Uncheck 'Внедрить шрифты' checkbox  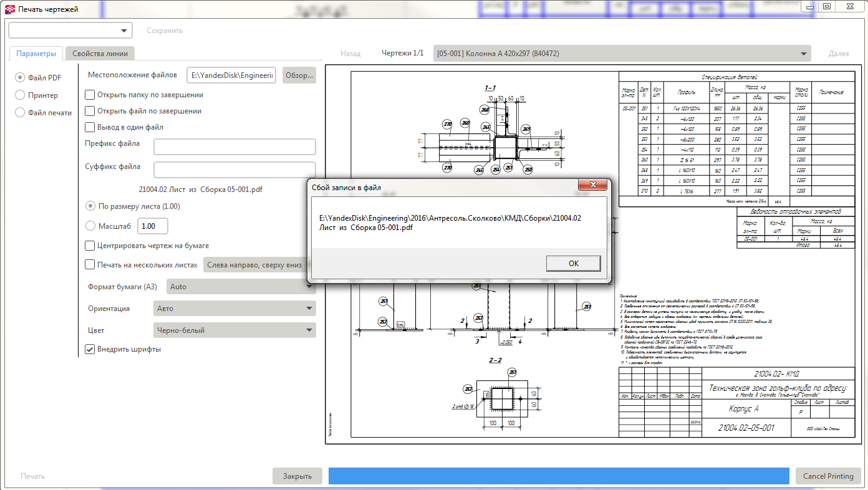tap(90, 349)
